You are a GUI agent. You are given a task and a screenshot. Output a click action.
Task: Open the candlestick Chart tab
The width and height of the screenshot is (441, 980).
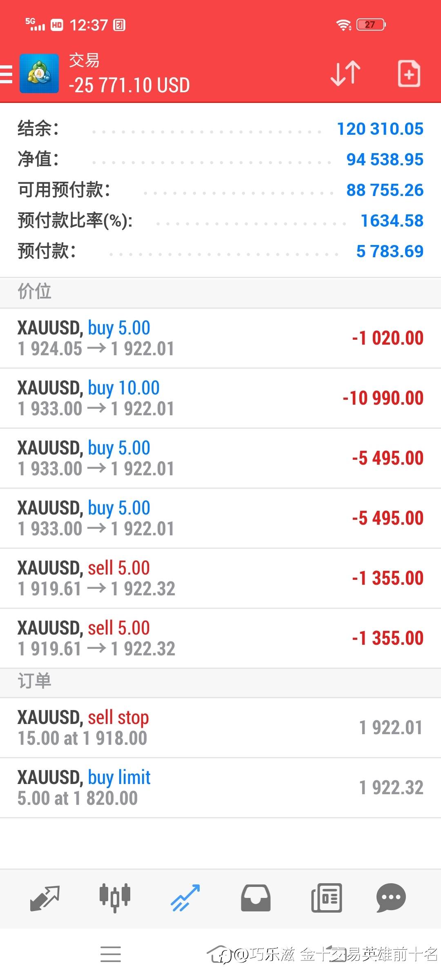pos(115,898)
